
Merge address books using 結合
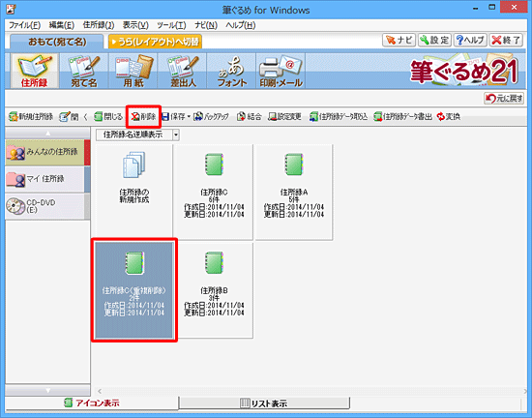[250, 117]
